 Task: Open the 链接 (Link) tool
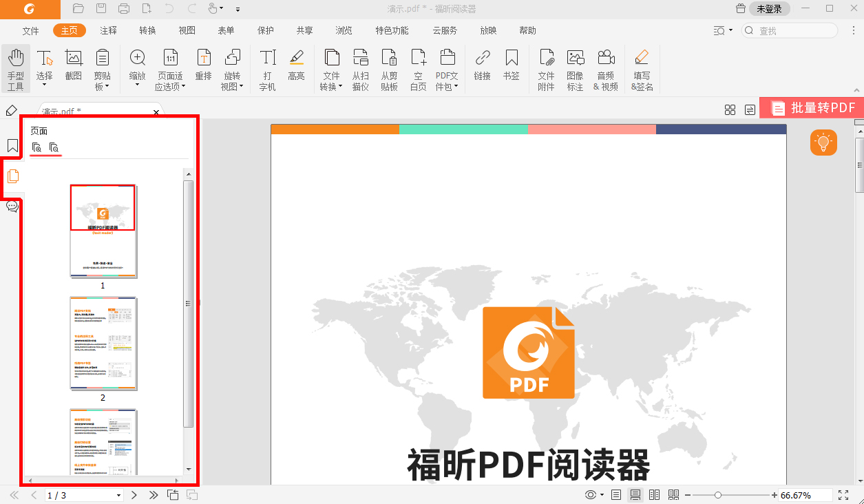482,66
